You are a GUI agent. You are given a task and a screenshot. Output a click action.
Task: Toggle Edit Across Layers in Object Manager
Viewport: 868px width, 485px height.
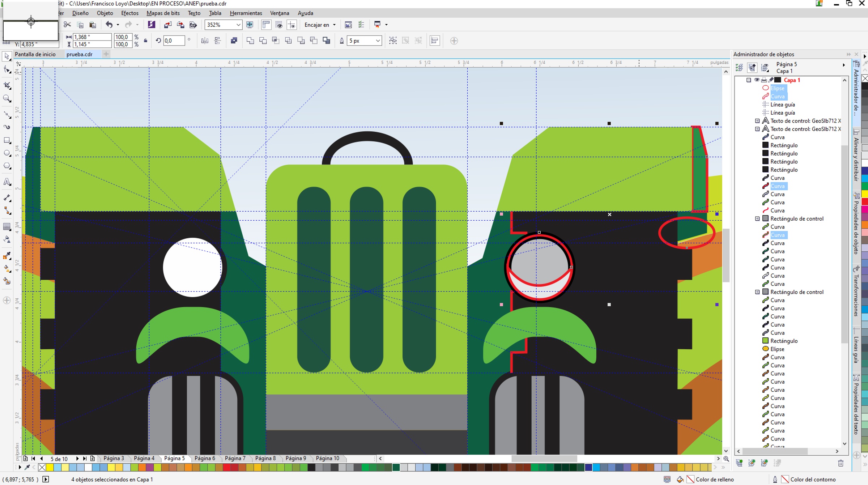click(x=752, y=68)
